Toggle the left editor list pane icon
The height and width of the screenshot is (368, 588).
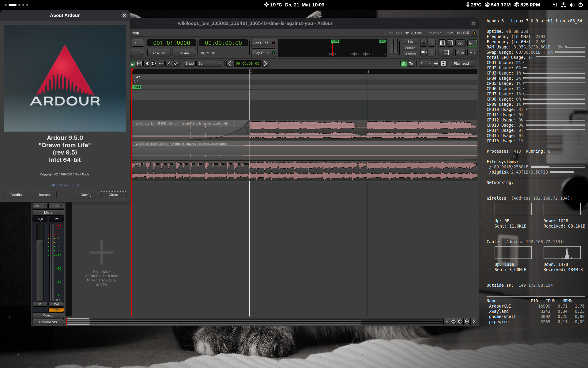[442, 43]
